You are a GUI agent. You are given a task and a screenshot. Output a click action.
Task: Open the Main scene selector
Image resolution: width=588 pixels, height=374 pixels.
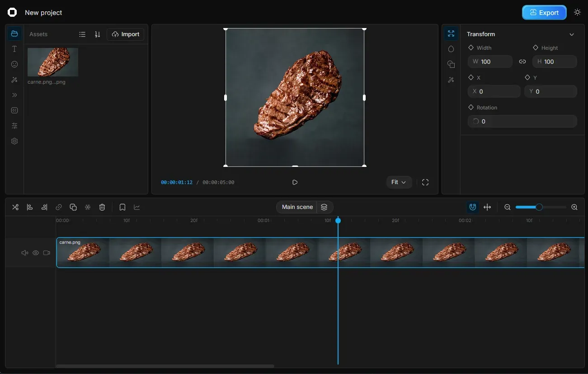(x=297, y=207)
